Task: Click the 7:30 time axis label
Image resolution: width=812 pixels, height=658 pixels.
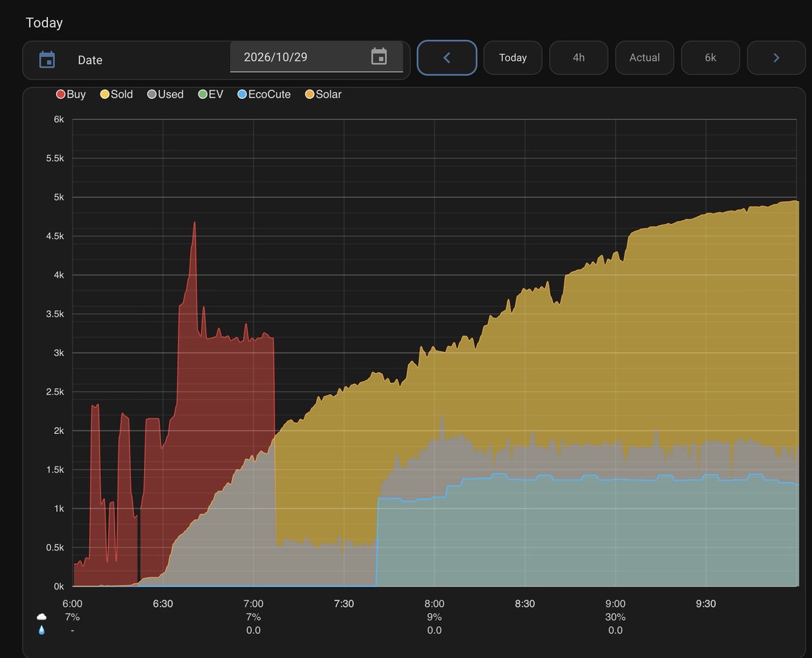Action: pyautogui.click(x=344, y=604)
